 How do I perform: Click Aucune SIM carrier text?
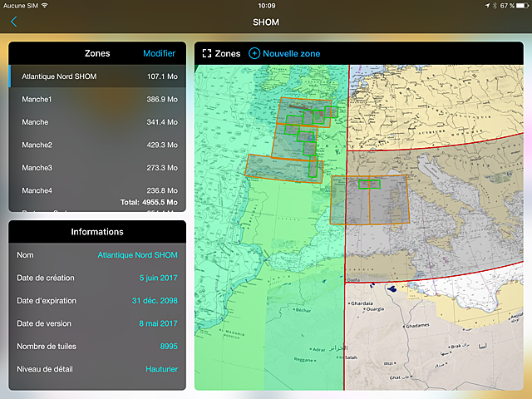tap(20, 6)
